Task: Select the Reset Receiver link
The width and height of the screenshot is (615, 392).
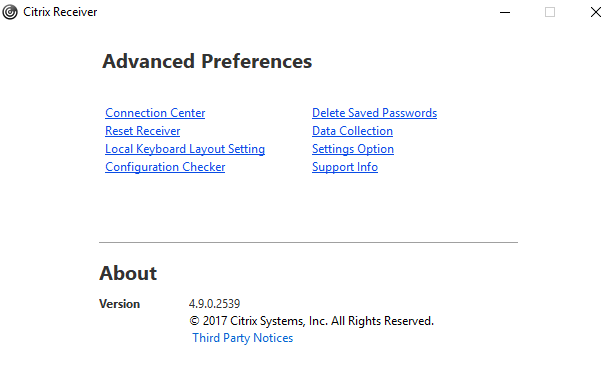Action: click(142, 131)
